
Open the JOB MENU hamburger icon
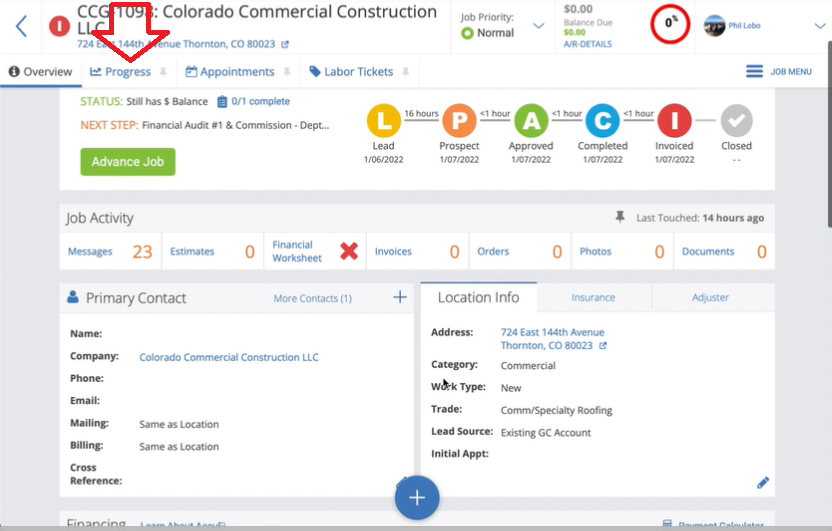point(755,72)
